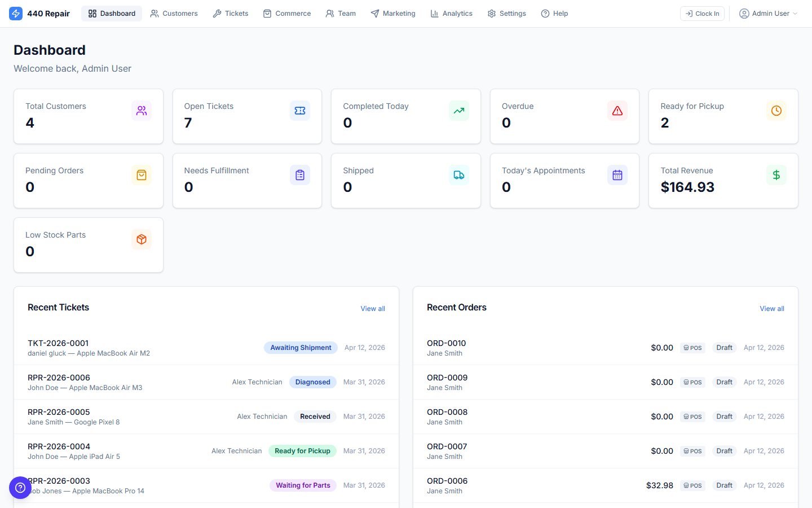Switch to the Customers section
The width and height of the screenshot is (812, 508).
(174, 13)
